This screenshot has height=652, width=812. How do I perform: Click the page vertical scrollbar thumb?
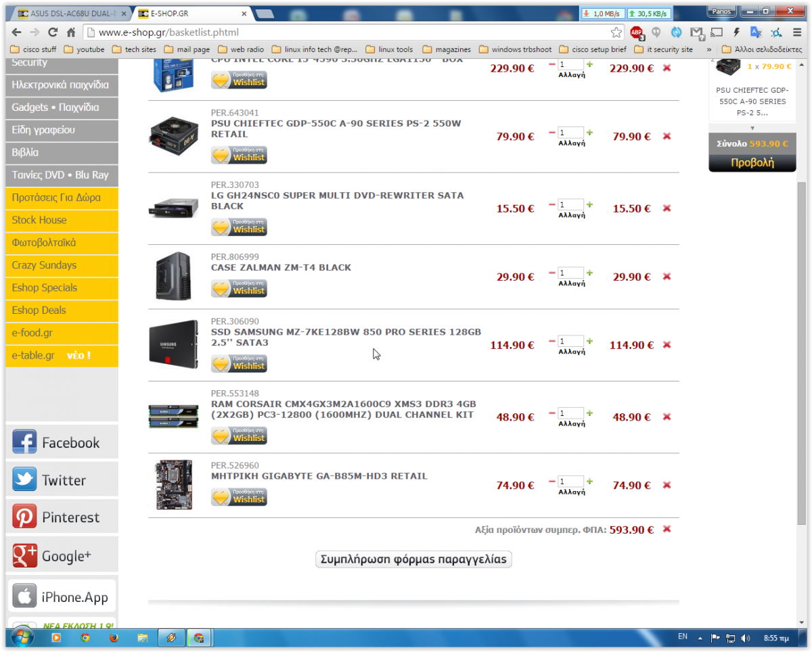click(802, 352)
